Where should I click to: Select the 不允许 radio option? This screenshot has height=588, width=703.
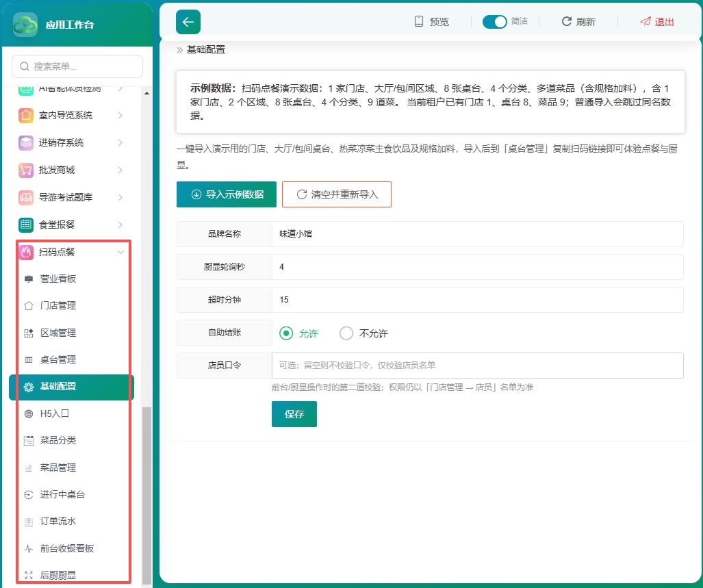pyautogui.click(x=346, y=333)
